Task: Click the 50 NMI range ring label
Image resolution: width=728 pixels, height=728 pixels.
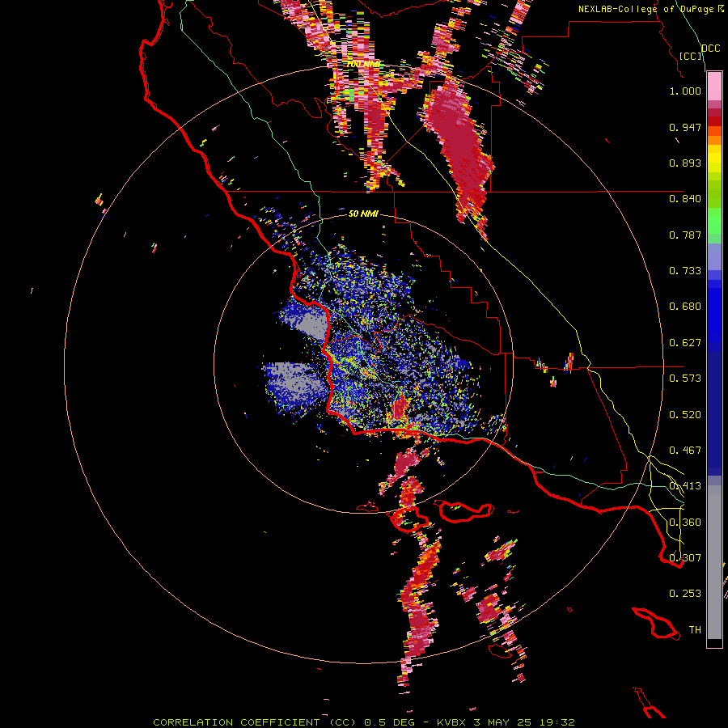Action: [x=363, y=214]
